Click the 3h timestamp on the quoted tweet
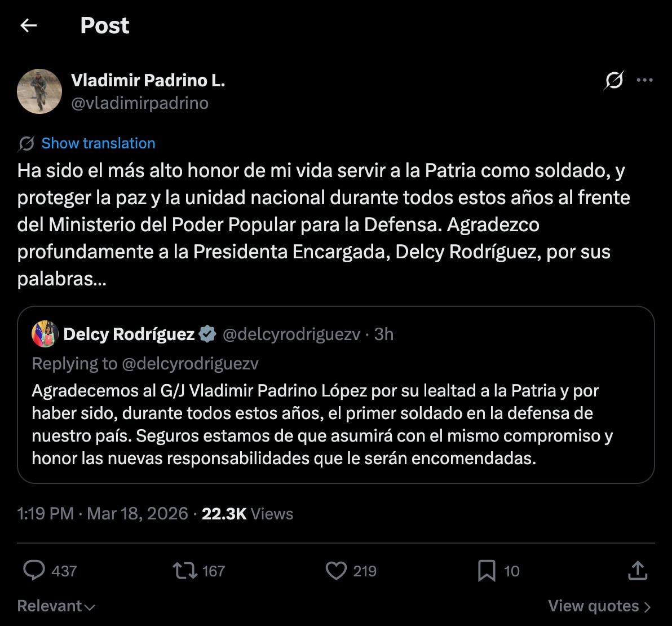Screen dimensions: 672x626 coord(383,333)
